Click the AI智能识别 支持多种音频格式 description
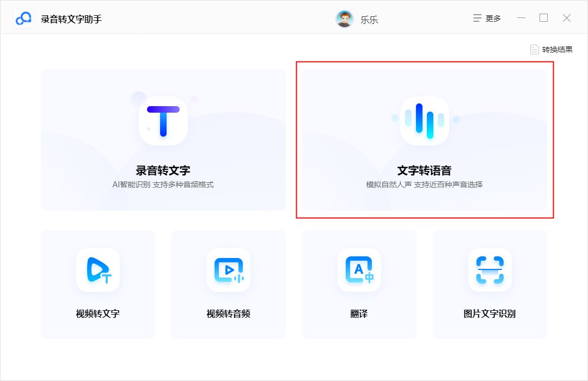Image resolution: width=588 pixels, height=381 pixels. click(163, 185)
